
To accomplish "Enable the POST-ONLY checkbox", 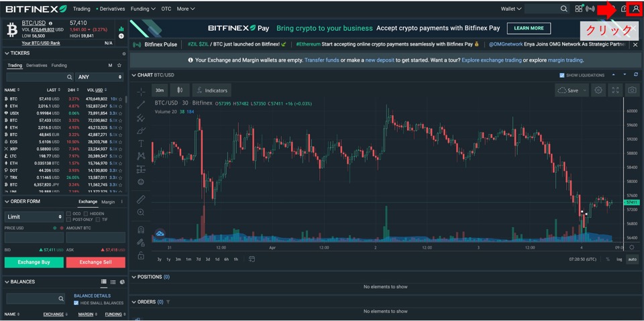I will (68, 220).
